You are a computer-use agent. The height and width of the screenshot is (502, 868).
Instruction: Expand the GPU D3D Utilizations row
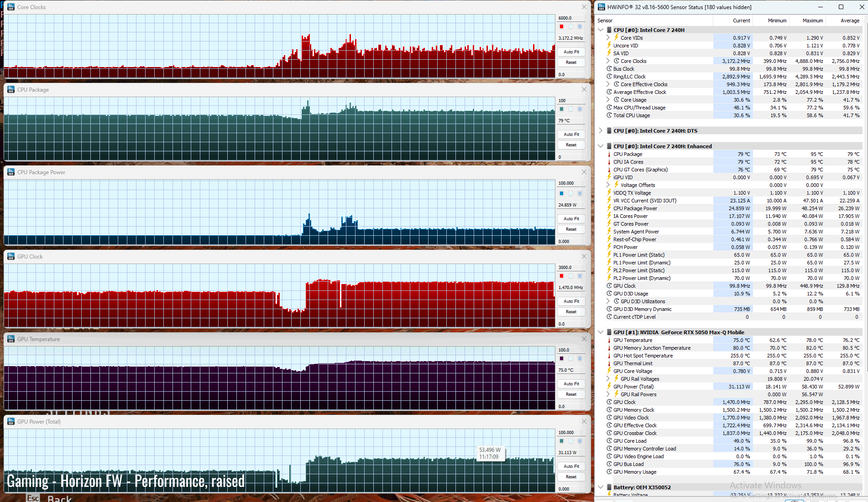(x=608, y=301)
